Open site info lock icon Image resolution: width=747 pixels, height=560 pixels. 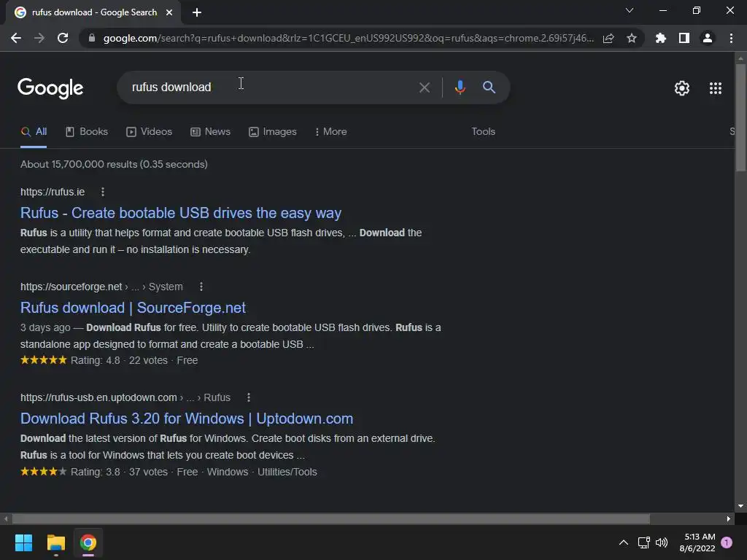pyautogui.click(x=92, y=38)
